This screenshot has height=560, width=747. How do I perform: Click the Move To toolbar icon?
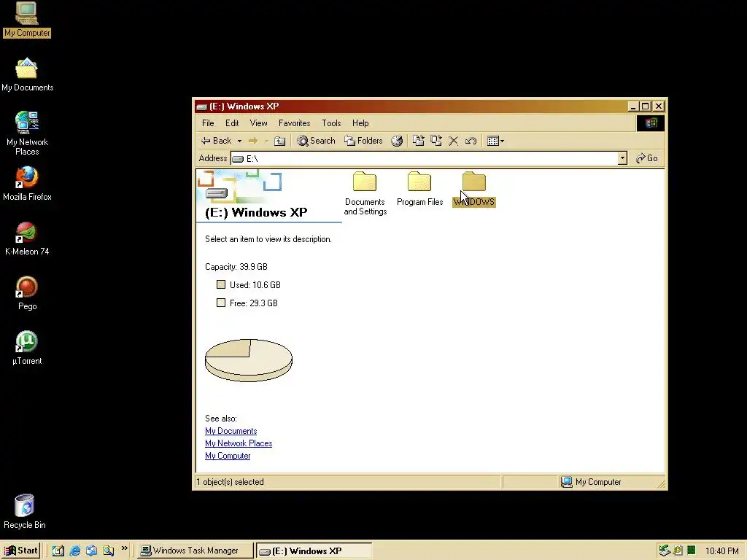(x=418, y=141)
